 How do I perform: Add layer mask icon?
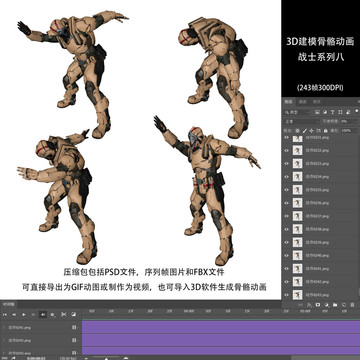318,305
